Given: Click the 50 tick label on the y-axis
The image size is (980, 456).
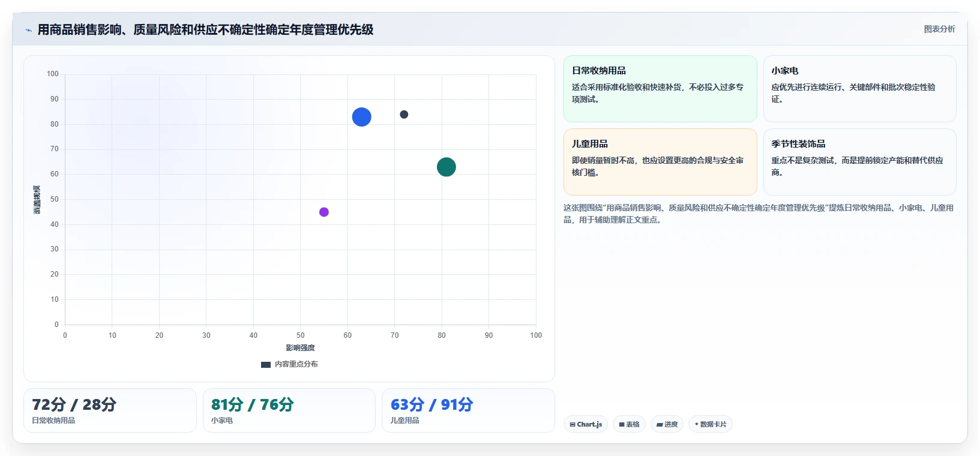Looking at the screenshot, I should (x=55, y=199).
